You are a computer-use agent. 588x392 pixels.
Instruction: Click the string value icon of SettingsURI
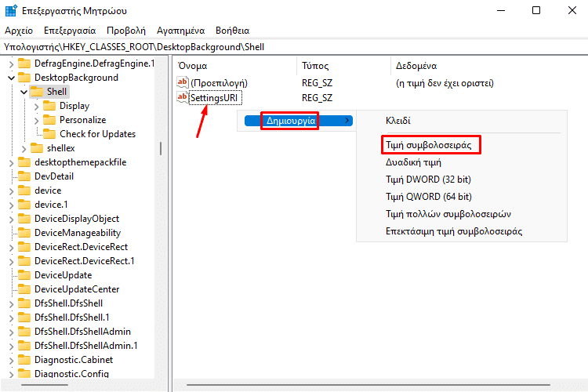tap(182, 97)
